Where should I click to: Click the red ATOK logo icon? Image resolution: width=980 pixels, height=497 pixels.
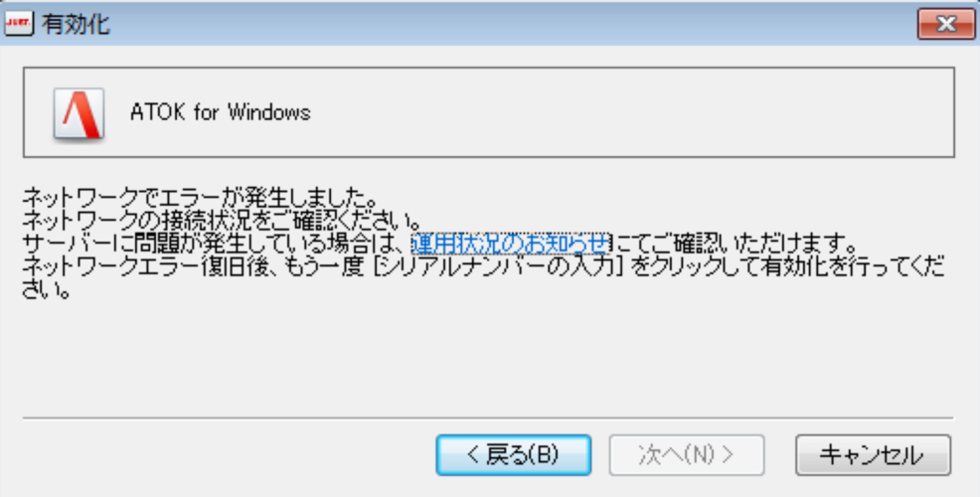point(78,113)
